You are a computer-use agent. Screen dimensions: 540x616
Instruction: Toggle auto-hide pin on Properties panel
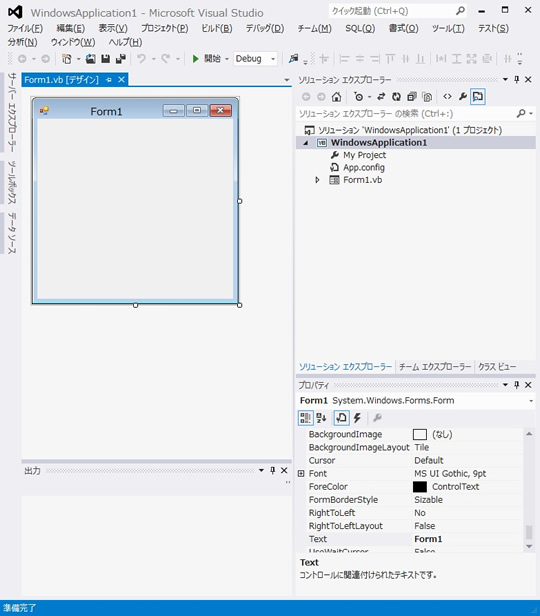517,385
